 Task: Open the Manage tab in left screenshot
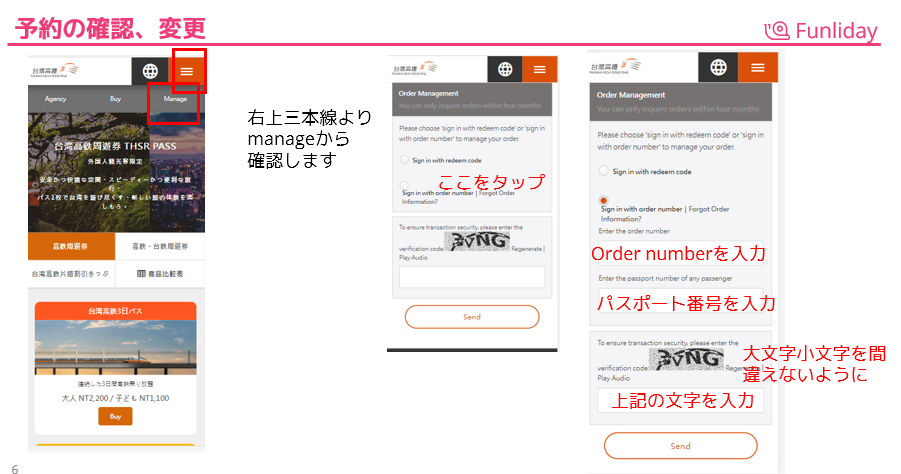175,99
